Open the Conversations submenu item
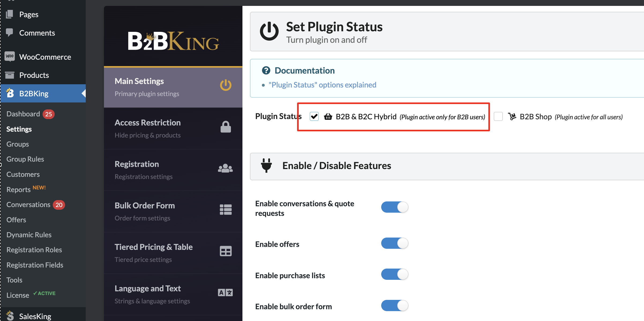This screenshot has height=321, width=644. pyautogui.click(x=28, y=205)
